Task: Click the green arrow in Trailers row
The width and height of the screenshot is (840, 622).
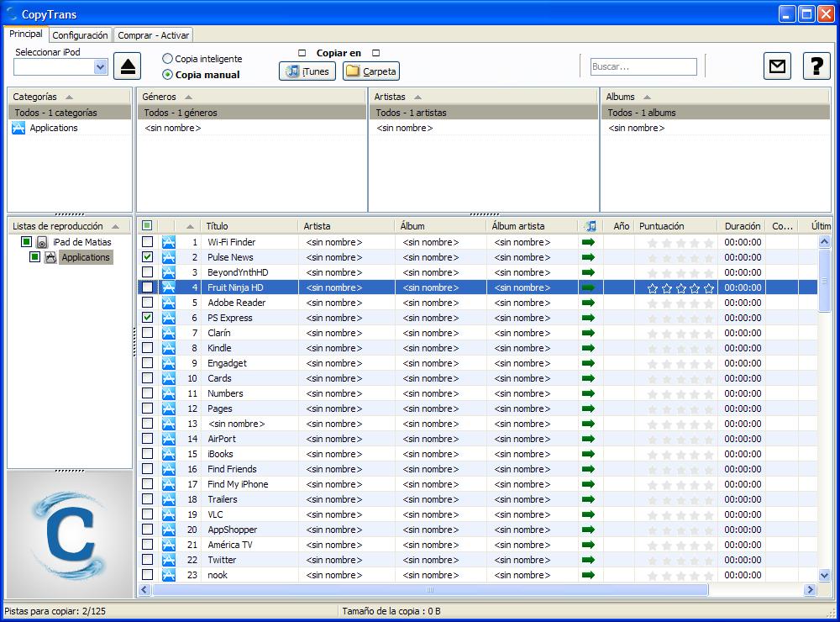Action: (x=588, y=499)
